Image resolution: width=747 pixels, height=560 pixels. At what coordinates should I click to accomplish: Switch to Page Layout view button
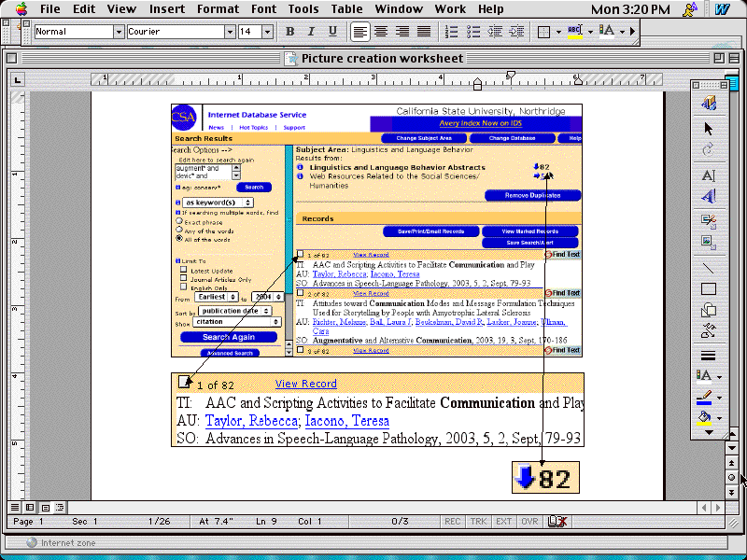(x=45, y=508)
